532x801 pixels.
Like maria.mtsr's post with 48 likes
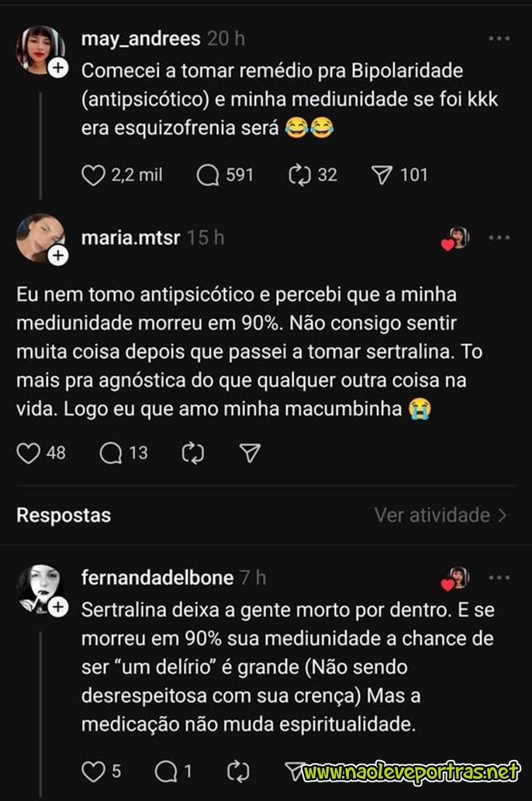tap(29, 453)
